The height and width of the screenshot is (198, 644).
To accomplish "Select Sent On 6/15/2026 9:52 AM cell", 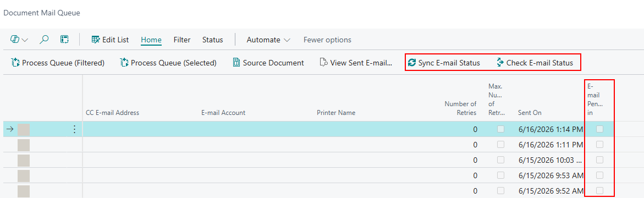I will coord(551,191).
